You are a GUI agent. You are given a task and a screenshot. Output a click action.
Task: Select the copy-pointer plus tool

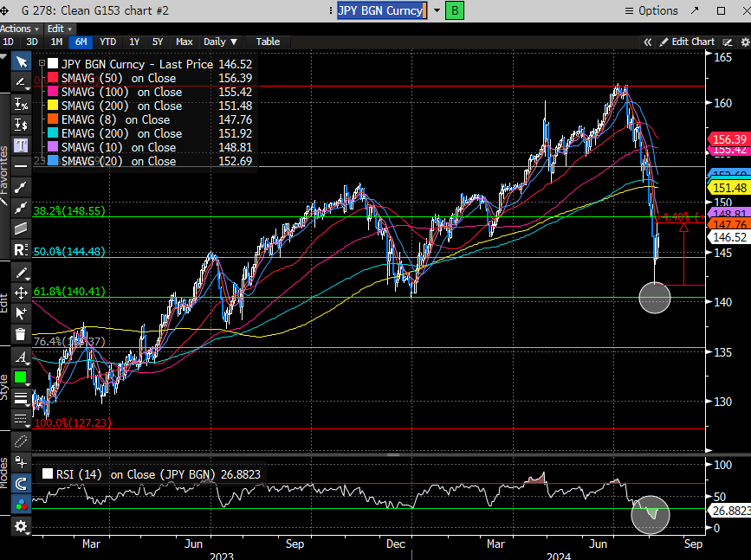[21, 313]
